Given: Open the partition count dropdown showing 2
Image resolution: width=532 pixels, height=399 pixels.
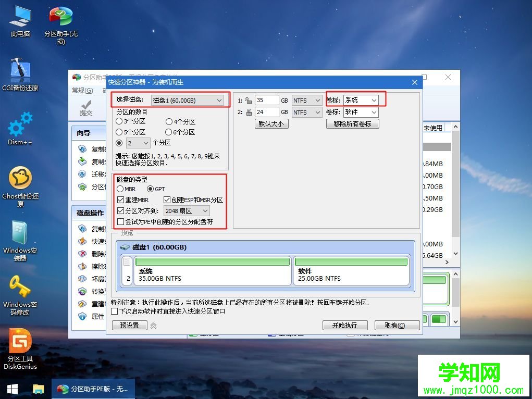Looking at the screenshot, I should click(139, 143).
